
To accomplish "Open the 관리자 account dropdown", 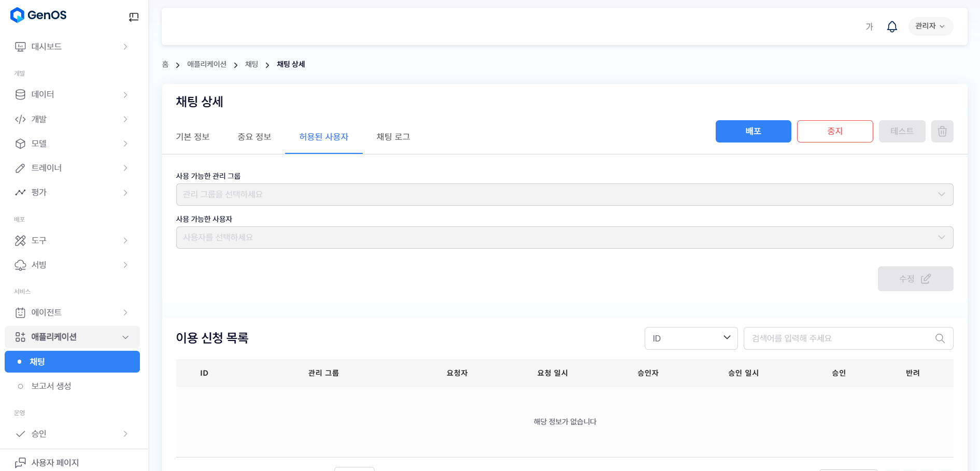I will 930,26.
